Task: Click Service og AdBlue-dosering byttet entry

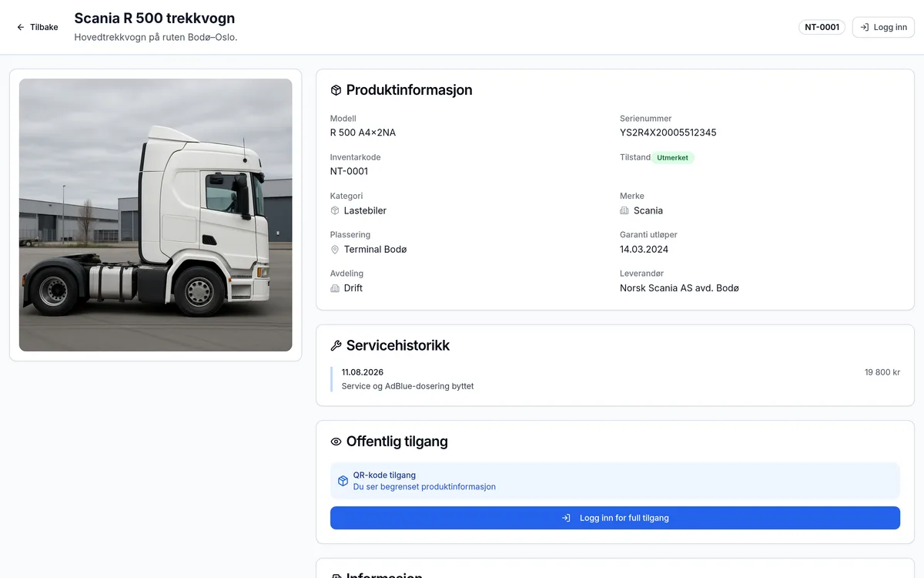Action: coord(407,386)
